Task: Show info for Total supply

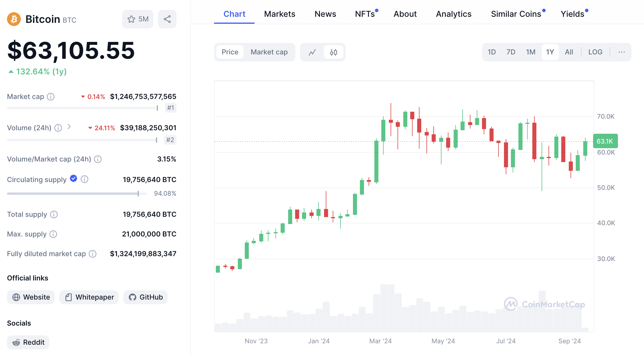Action: click(54, 214)
